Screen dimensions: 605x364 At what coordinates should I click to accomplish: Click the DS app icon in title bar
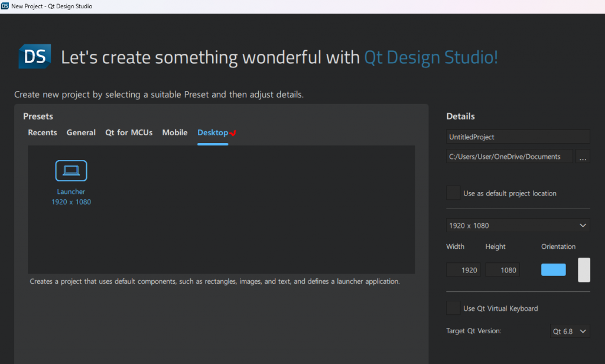point(5,6)
